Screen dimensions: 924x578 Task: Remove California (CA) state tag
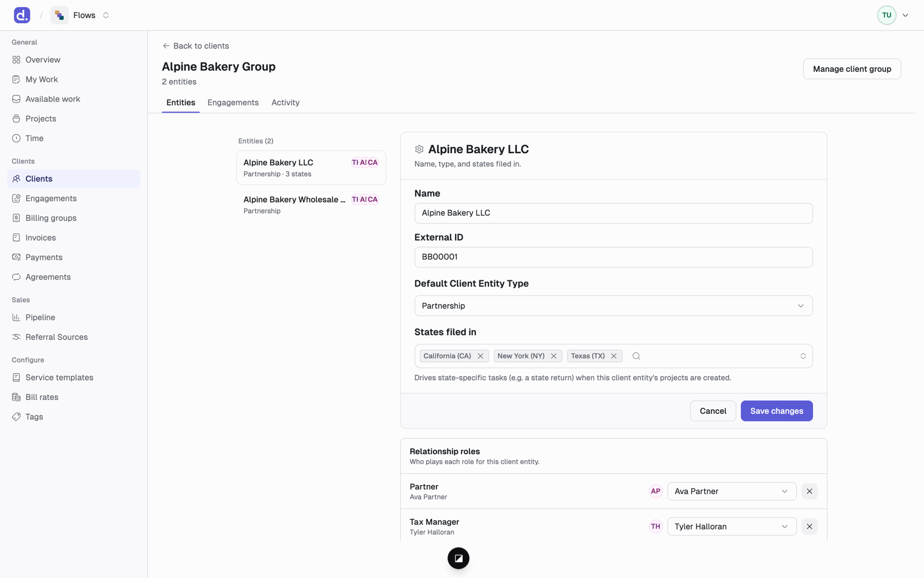480,356
